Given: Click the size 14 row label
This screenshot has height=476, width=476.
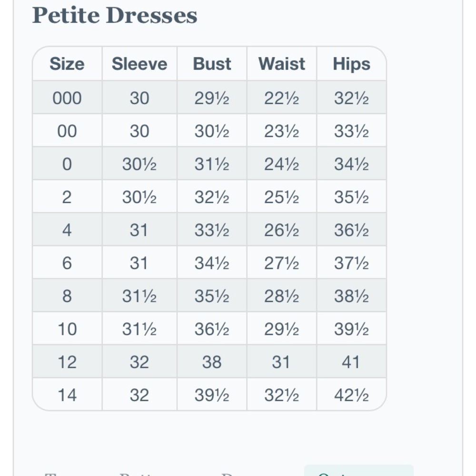Looking at the screenshot, I should tap(67, 395).
